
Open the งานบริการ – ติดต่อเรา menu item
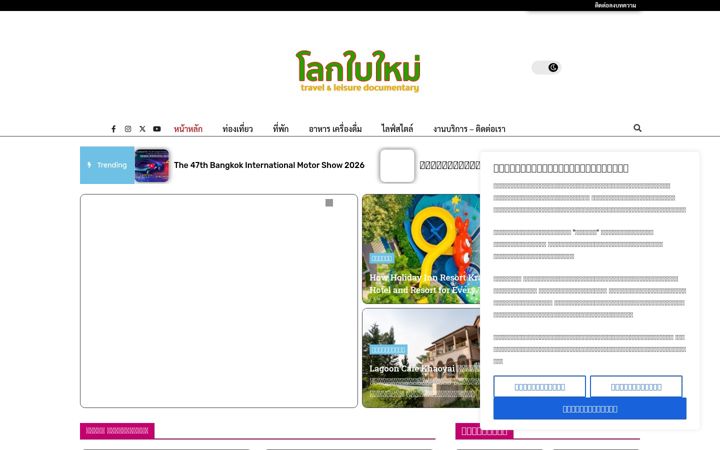[x=469, y=129]
